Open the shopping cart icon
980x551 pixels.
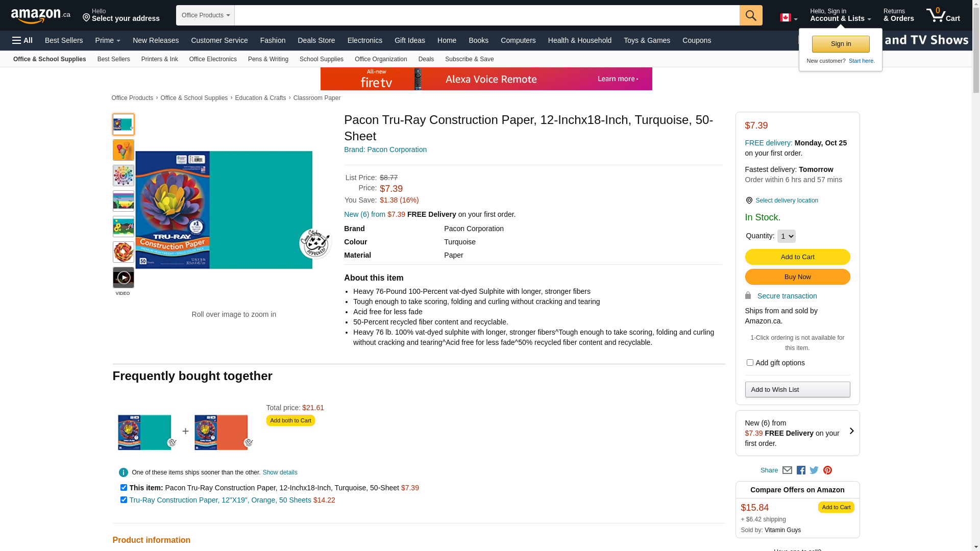943,15
